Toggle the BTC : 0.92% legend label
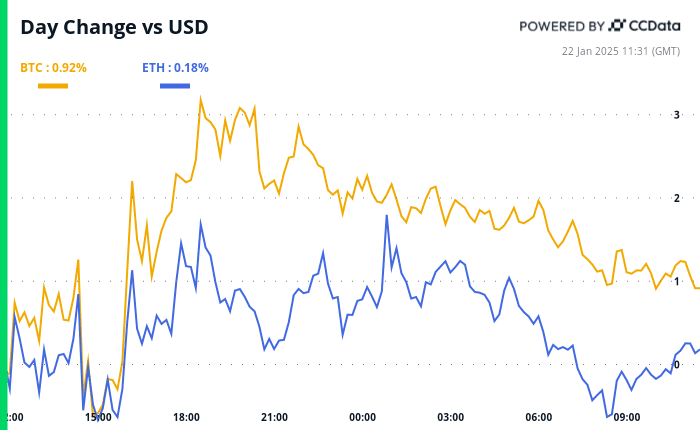Image resolution: width=700 pixels, height=430 pixels. [x=53, y=68]
